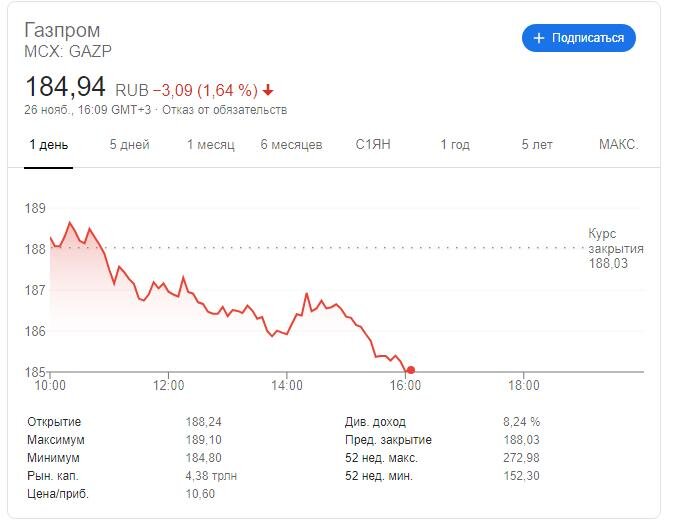Open the Отказ от обязательств disclaimer link
Image resolution: width=677 pixels, height=525 pixels.
225,110
